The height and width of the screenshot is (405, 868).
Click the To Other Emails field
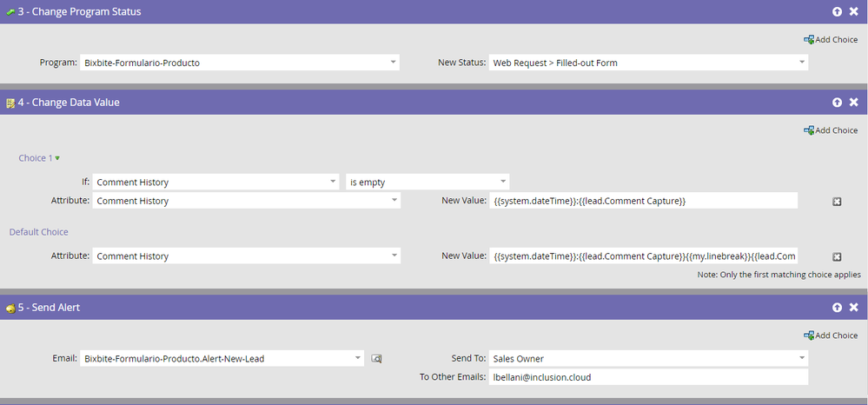pyautogui.click(x=648, y=377)
